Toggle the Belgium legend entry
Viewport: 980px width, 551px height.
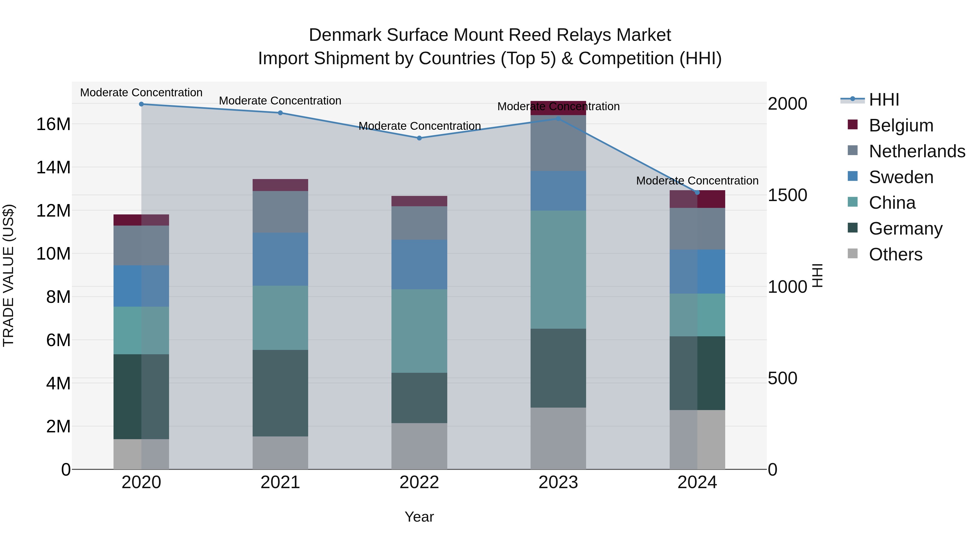[x=890, y=125]
